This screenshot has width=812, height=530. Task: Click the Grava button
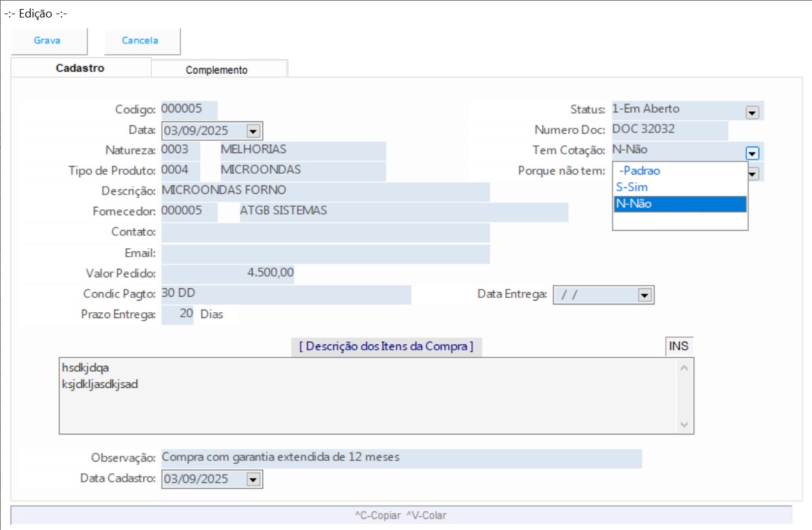(x=47, y=41)
